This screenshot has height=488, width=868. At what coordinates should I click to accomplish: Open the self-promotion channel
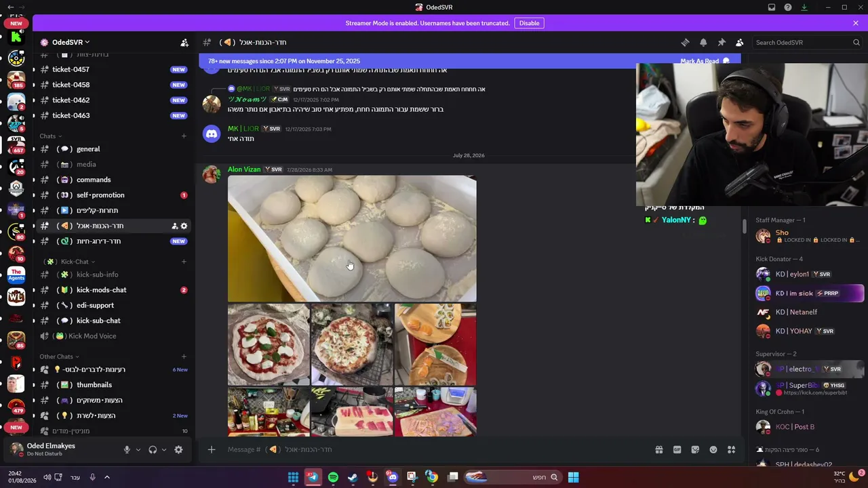click(x=113, y=195)
